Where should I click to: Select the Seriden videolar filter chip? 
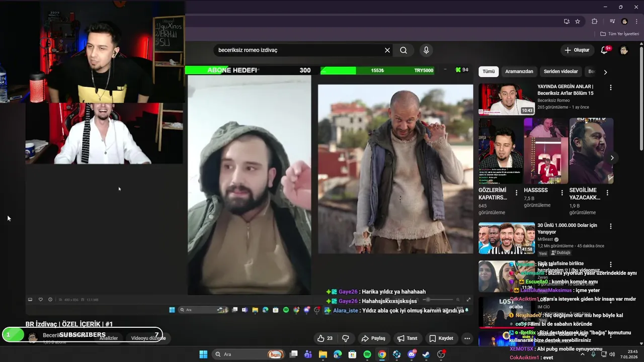pyautogui.click(x=560, y=71)
